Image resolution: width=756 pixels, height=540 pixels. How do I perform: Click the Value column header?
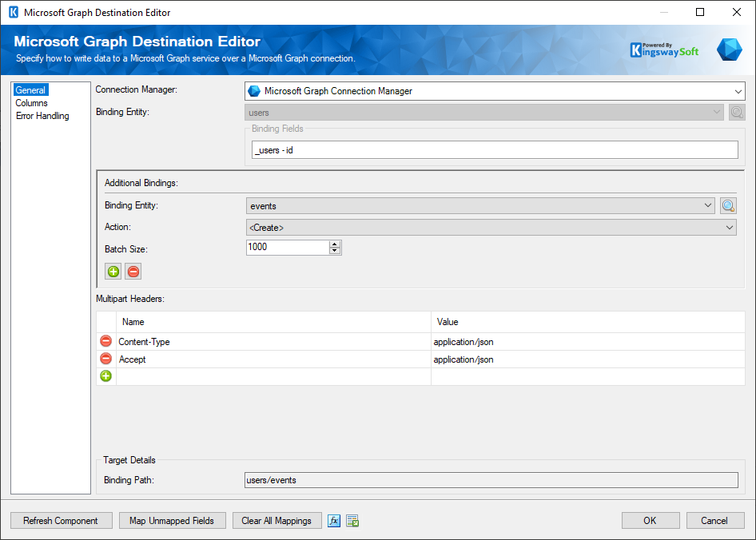588,322
